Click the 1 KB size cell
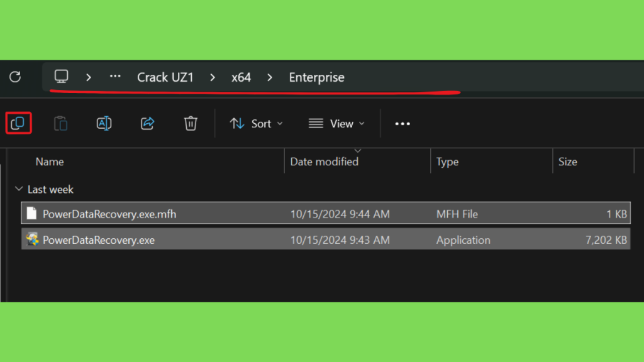 (x=616, y=214)
